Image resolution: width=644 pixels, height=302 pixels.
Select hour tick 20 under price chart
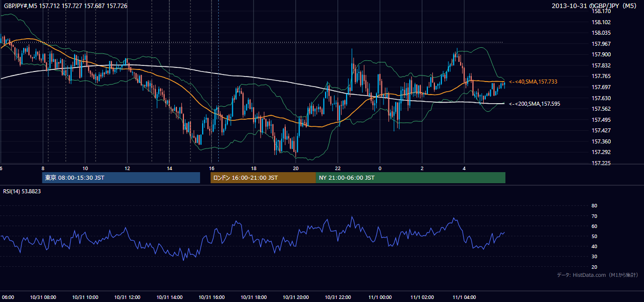[x=296, y=168]
